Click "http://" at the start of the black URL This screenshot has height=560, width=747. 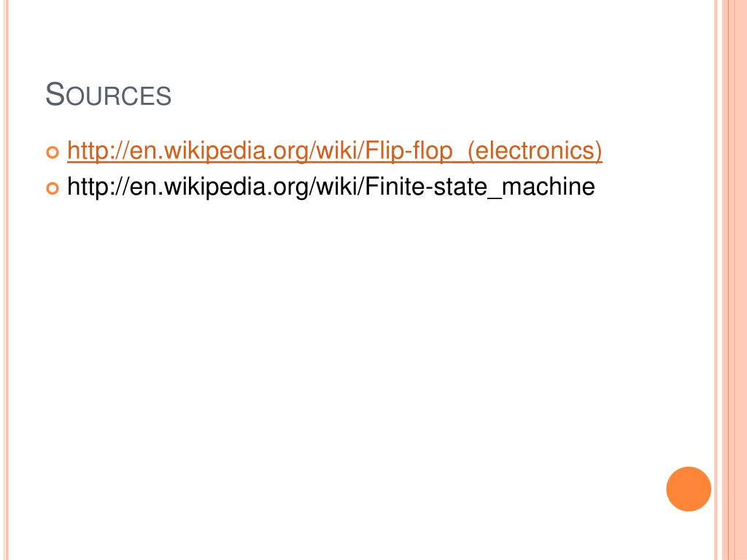tap(98, 187)
